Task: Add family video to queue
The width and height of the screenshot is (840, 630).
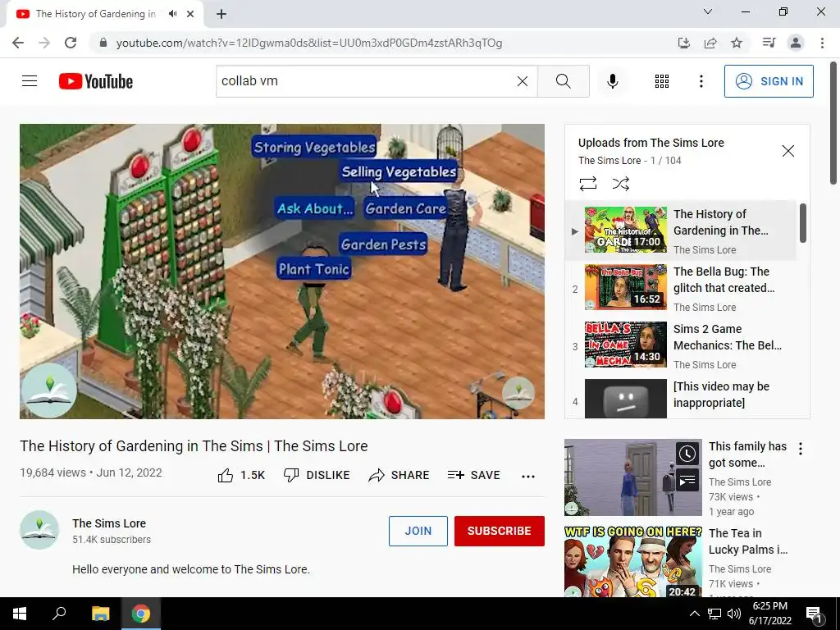Action: [x=687, y=480]
